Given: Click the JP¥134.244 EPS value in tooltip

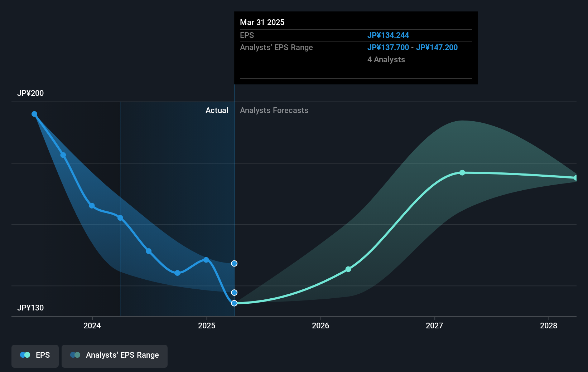Looking at the screenshot, I should pyautogui.click(x=388, y=35).
